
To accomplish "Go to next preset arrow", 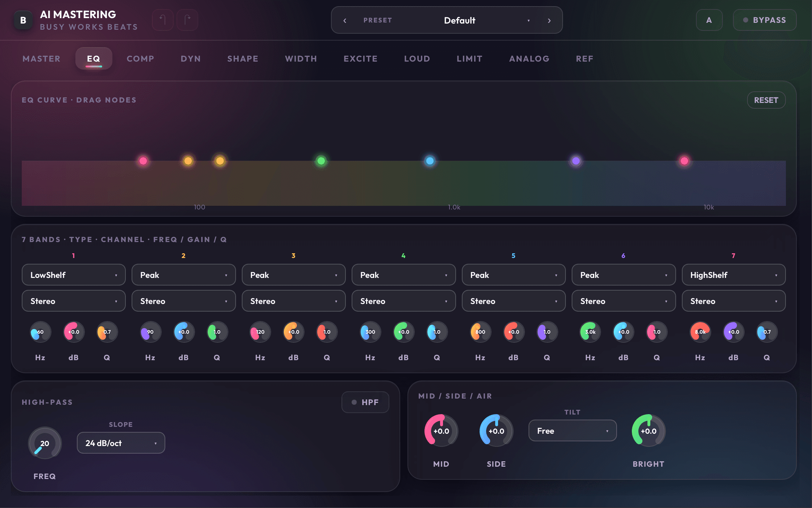I will pyautogui.click(x=549, y=20).
